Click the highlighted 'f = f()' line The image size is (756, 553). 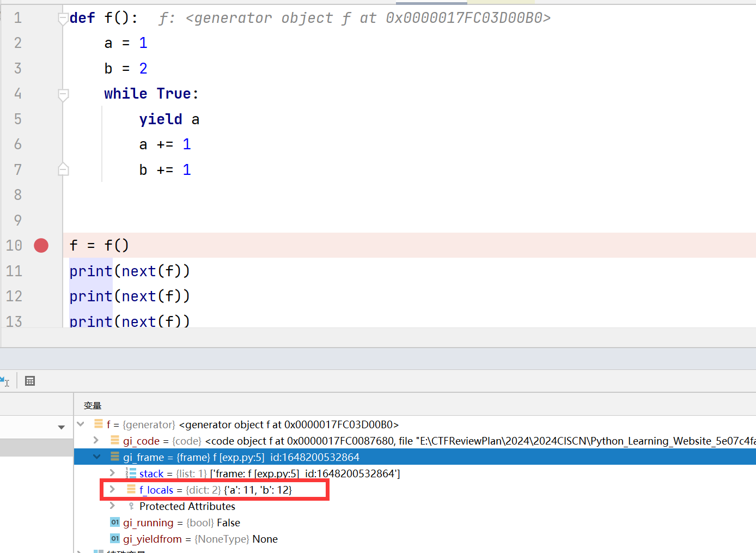pyautogui.click(x=99, y=245)
